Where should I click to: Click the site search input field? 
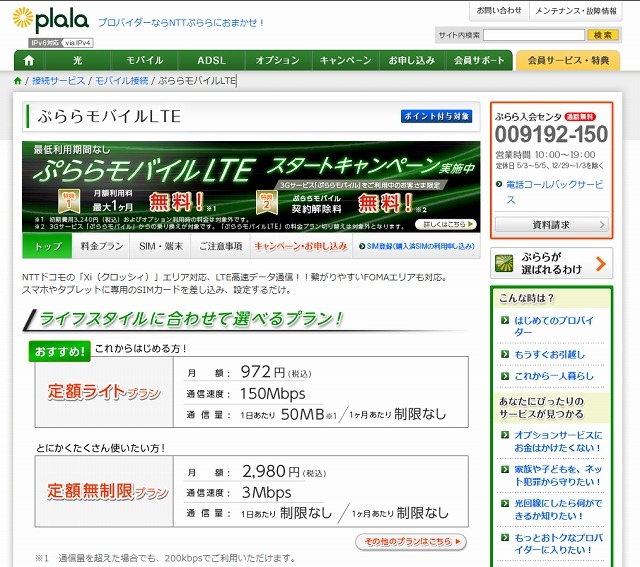point(534,35)
